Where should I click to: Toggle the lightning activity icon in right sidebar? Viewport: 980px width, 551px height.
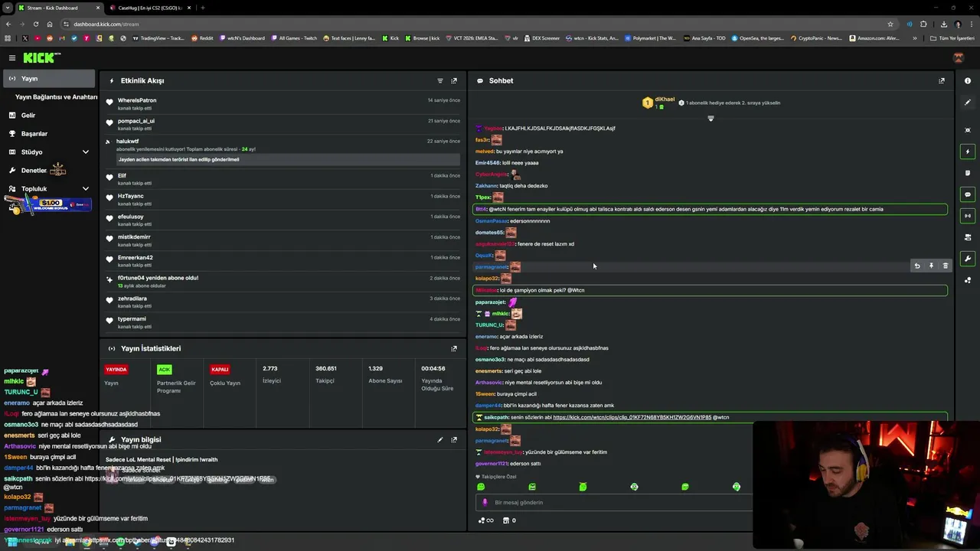[x=968, y=152]
